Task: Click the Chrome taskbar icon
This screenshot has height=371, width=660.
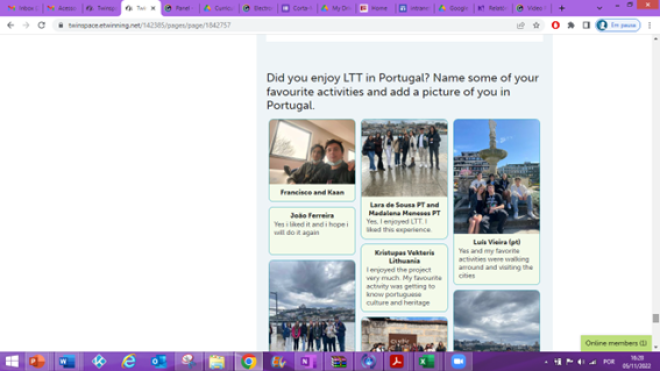Action: click(248, 362)
